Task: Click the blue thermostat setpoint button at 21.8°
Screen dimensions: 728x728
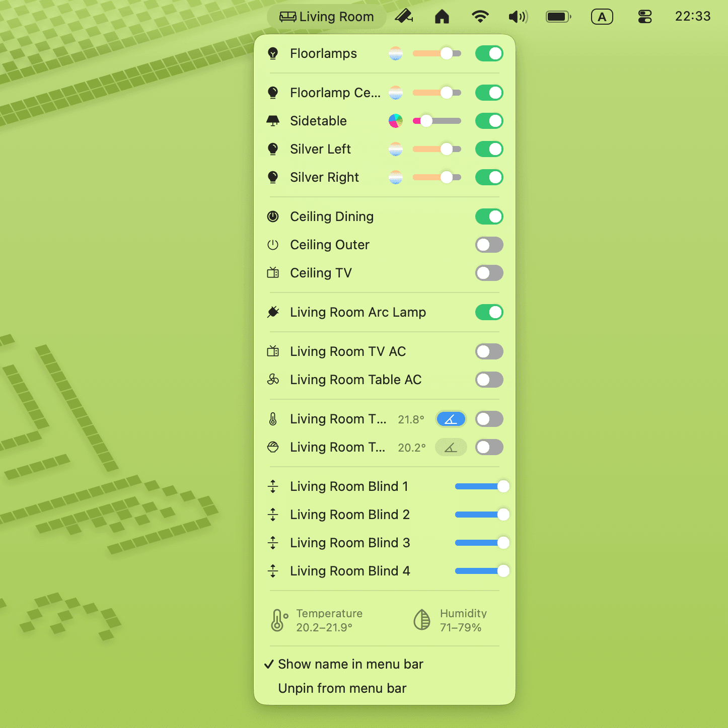Action: (x=451, y=419)
